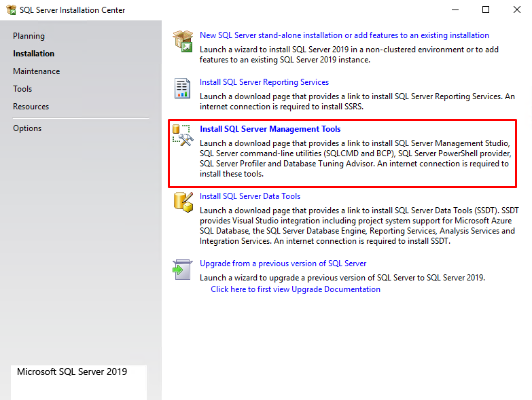Open Install SQL Server Data Tools link
Image resolution: width=532 pixels, height=400 pixels.
coord(250,196)
